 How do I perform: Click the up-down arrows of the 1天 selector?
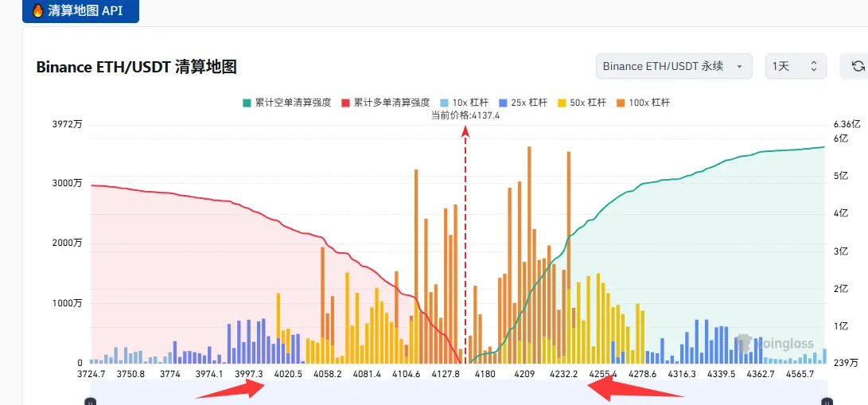(814, 66)
